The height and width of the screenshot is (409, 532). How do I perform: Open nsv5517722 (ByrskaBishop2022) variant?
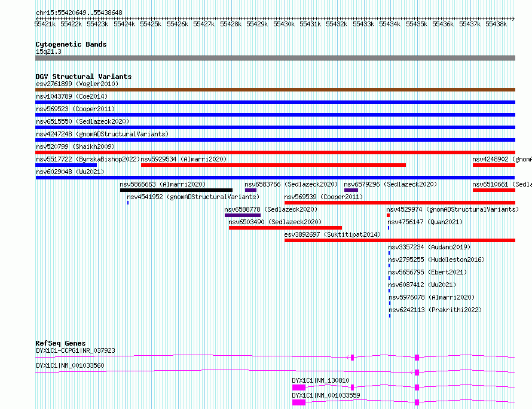coord(88,159)
